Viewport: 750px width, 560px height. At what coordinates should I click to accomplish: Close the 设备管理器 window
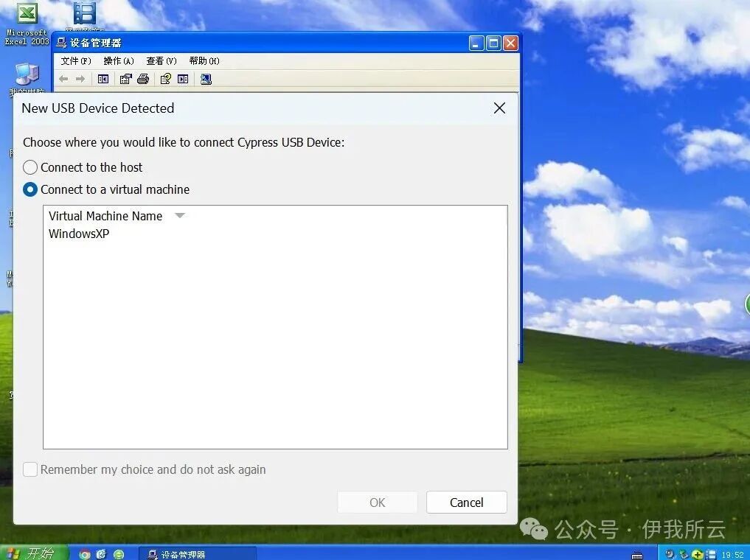tap(510, 43)
